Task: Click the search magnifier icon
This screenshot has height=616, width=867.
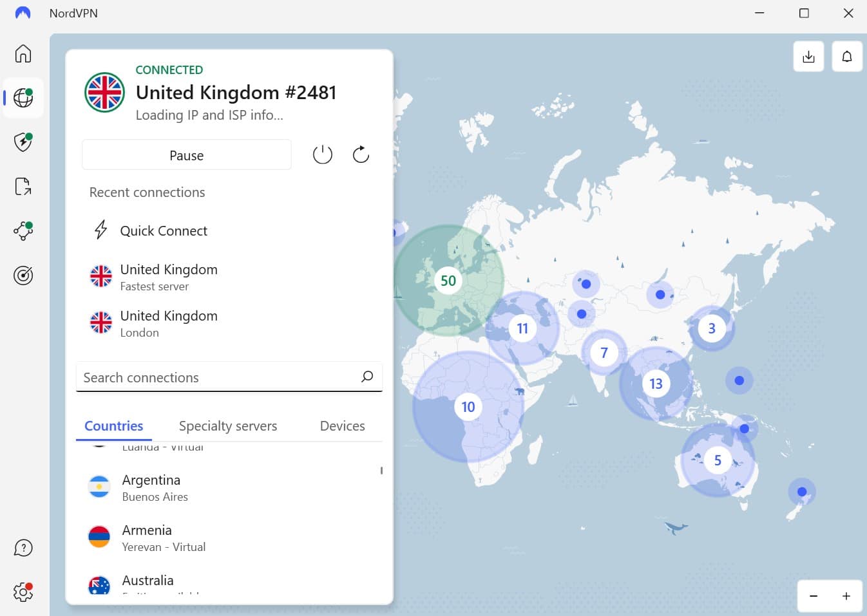Action: pos(367,377)
